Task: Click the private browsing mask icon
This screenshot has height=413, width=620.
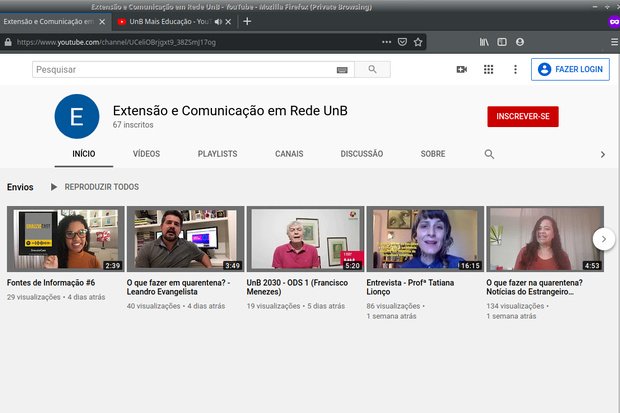Action: click(x=614, y=21)
